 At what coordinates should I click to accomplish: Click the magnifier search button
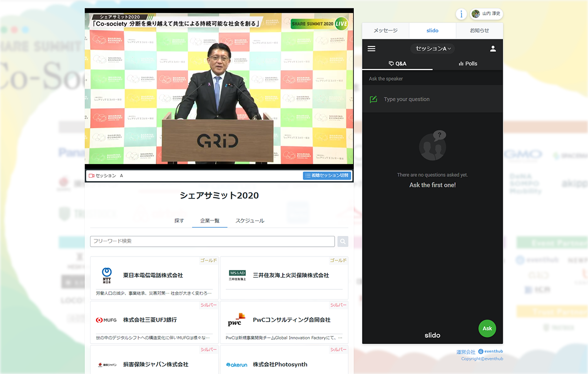pyautogui.click(x=343, y=241)
